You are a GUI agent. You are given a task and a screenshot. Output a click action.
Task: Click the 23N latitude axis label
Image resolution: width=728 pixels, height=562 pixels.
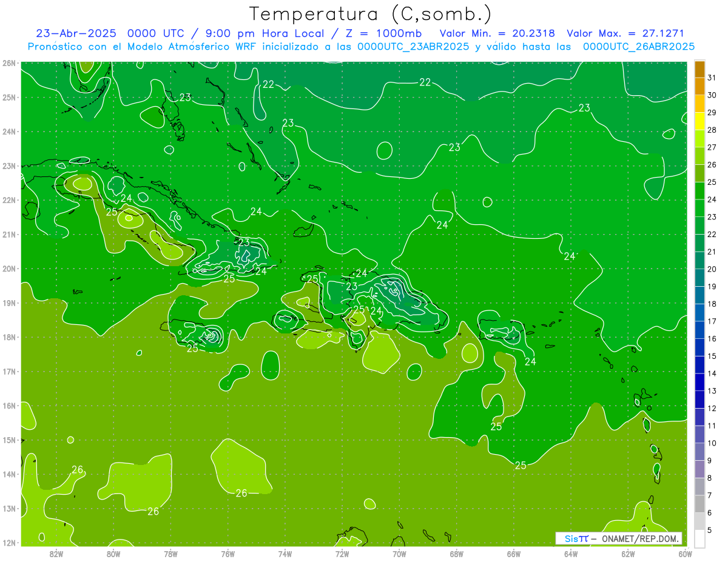[8, 166]
